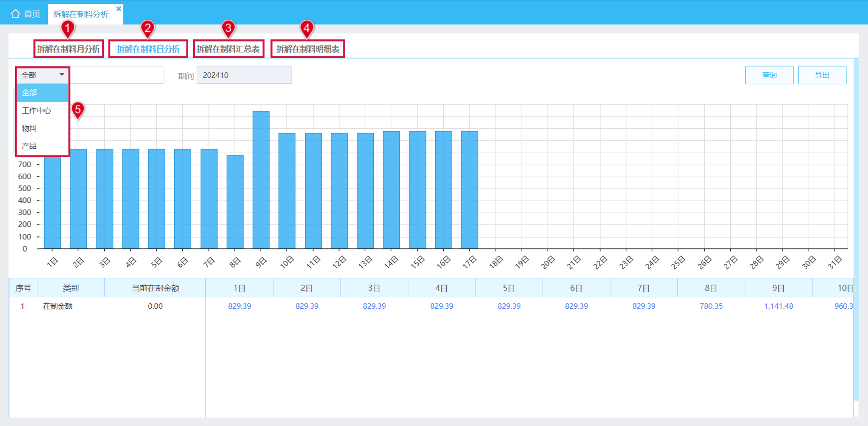Click the 期间 field showing 202410
868x426 pixels.
[244, 75]
